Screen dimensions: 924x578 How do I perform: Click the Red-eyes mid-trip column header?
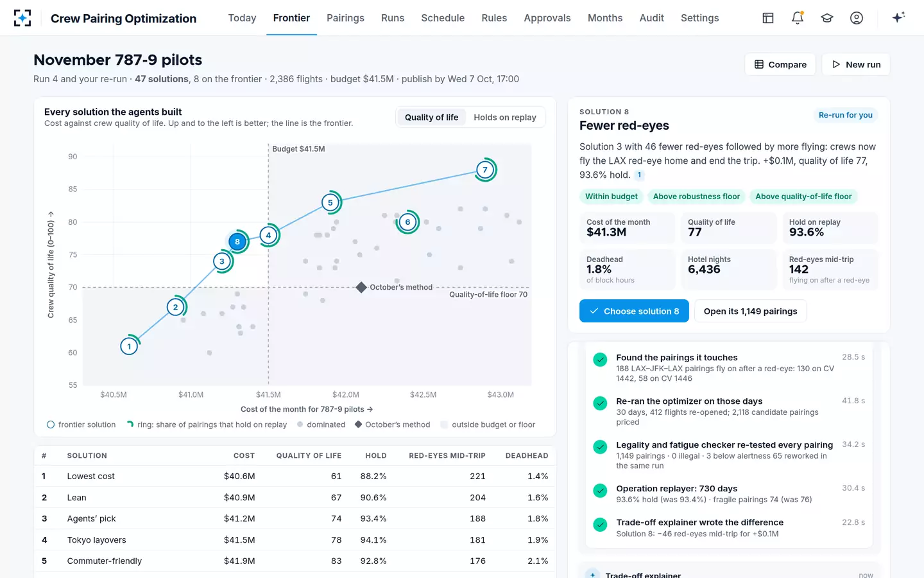tap(447, 455)
